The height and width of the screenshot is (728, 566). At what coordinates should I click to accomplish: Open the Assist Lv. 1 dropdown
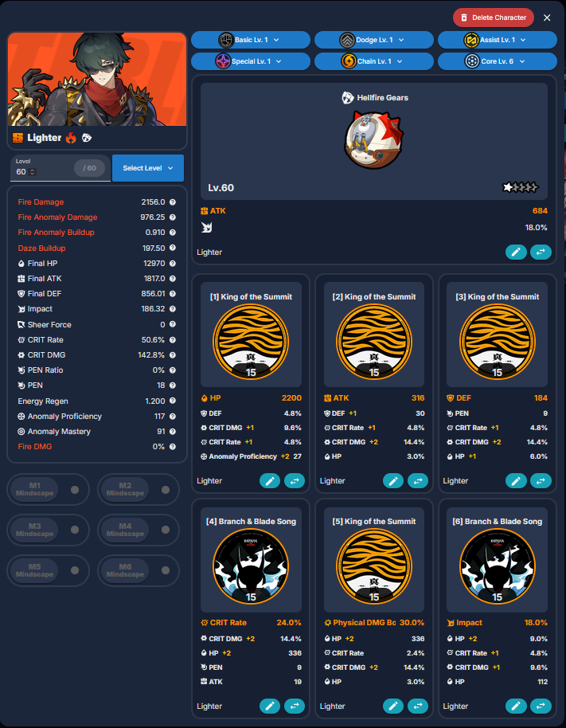498,40
